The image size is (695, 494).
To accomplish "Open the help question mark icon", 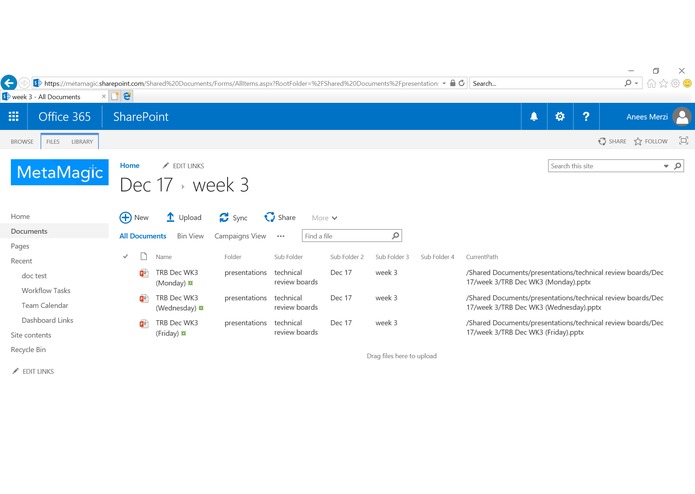I will coord(586,117).
